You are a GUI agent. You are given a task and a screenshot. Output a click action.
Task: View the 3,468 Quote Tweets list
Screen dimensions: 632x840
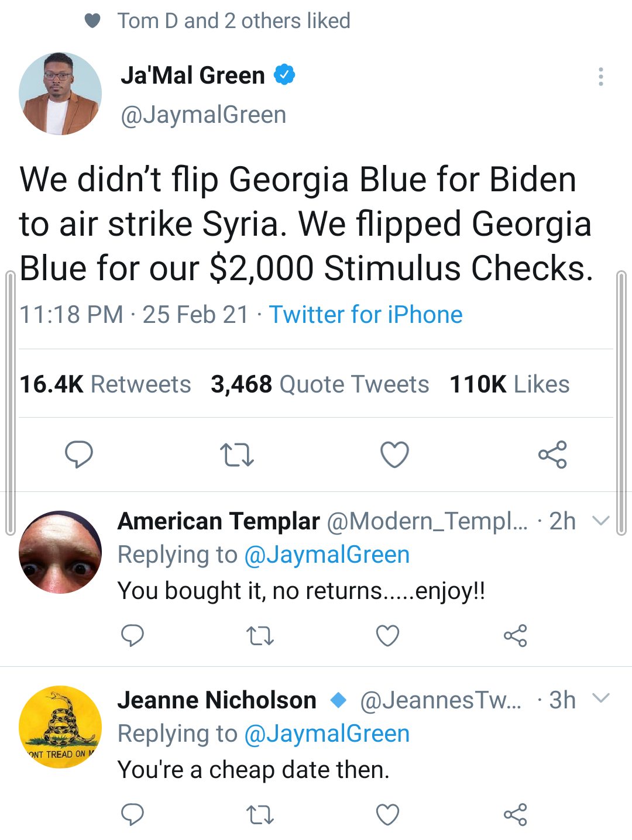[x=320, y=384]
